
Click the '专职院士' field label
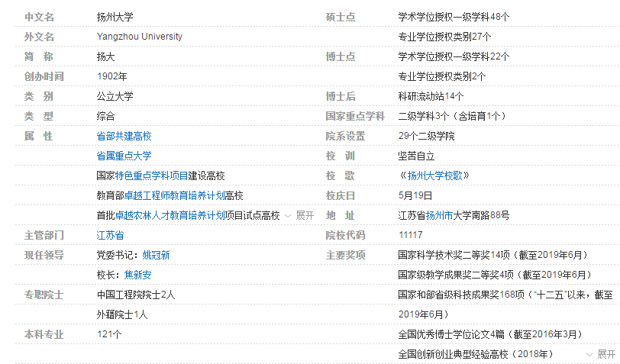(x=44, y=295)
